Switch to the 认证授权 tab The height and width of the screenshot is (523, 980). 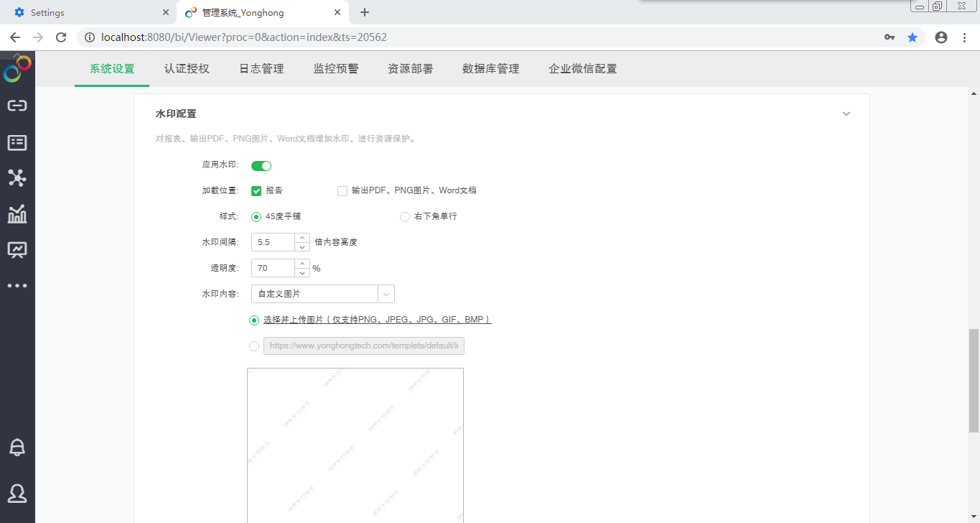click(x=187, y=69)
